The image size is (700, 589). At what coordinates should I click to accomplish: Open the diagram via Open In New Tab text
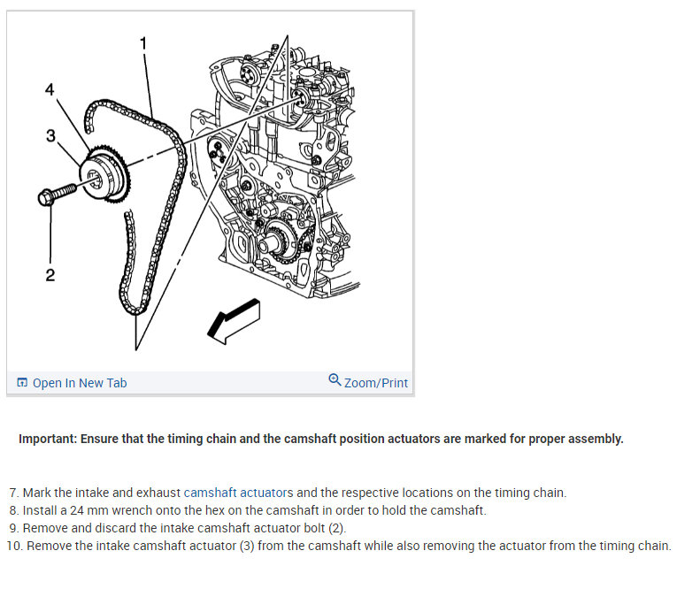80,383
